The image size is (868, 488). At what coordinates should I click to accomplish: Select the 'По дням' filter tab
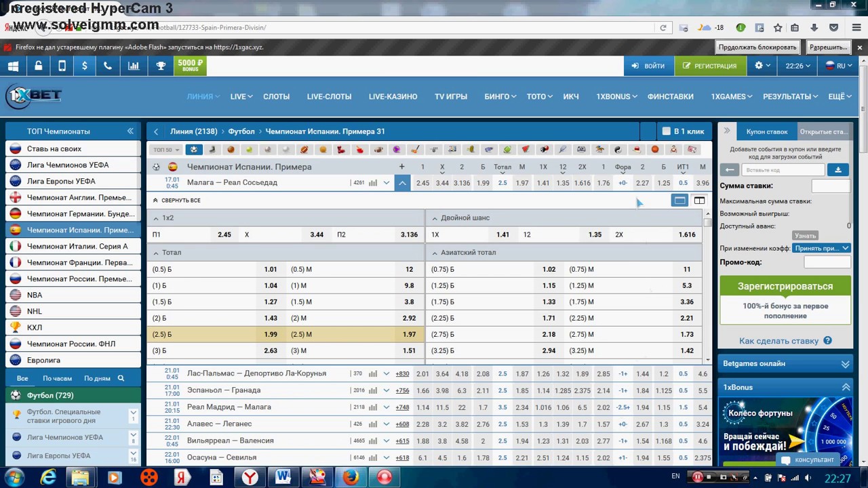tap(97, 378)
